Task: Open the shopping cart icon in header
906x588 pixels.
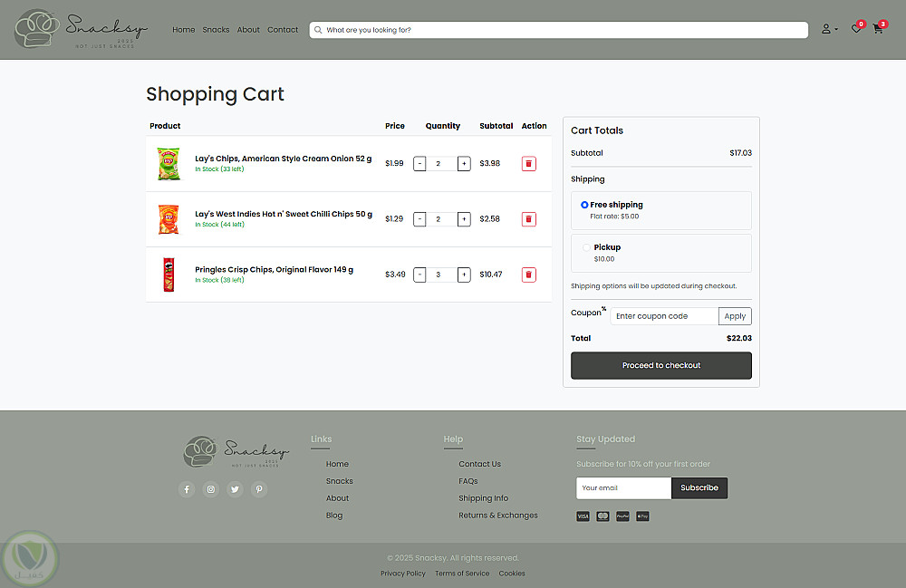Action: tap(877, 29)
